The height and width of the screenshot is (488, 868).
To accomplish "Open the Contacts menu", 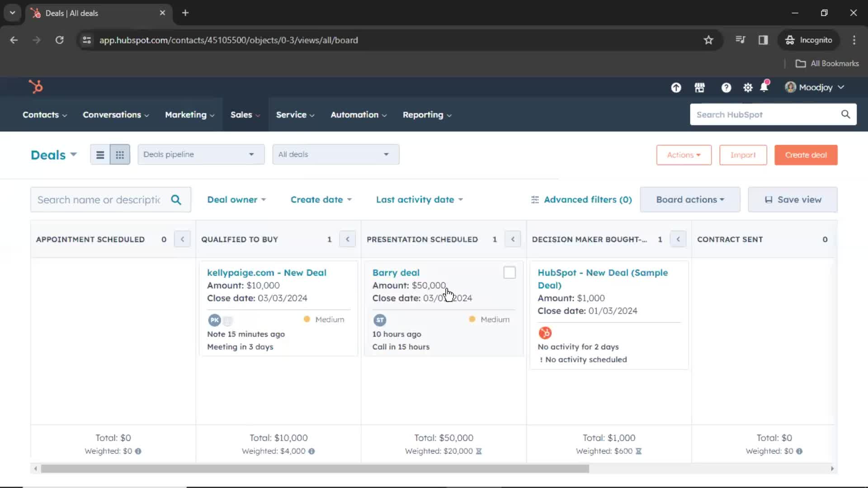I will (x=45, y=115).
